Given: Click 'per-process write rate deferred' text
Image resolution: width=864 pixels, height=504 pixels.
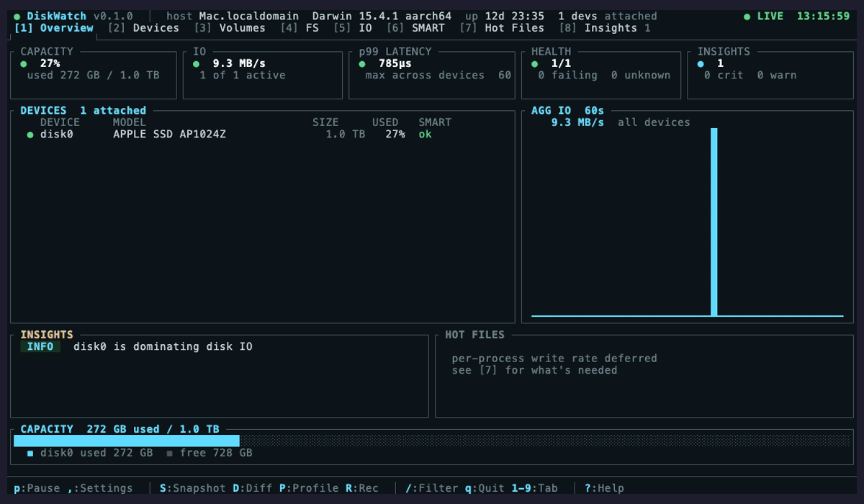Looking at the screenshot, I should click(x=555, y=359).
